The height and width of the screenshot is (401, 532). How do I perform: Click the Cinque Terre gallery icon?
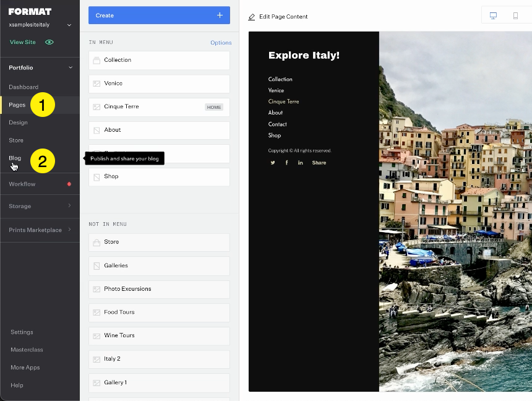tap(97, 107)
